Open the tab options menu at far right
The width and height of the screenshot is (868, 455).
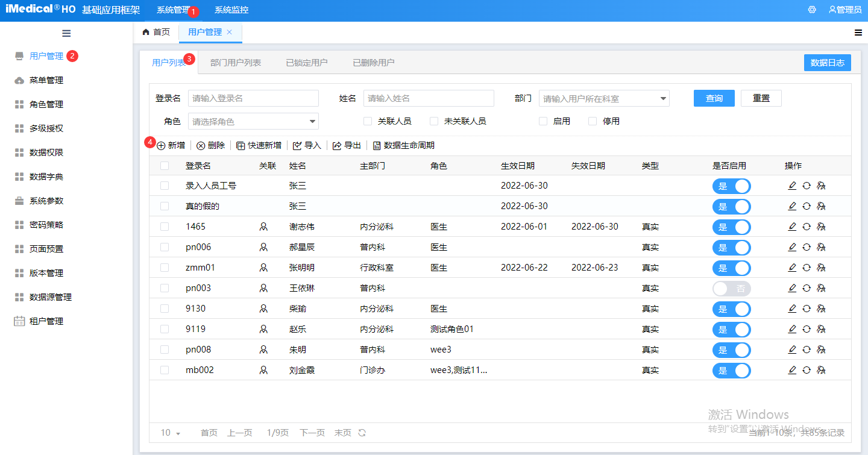pos(858,33)
